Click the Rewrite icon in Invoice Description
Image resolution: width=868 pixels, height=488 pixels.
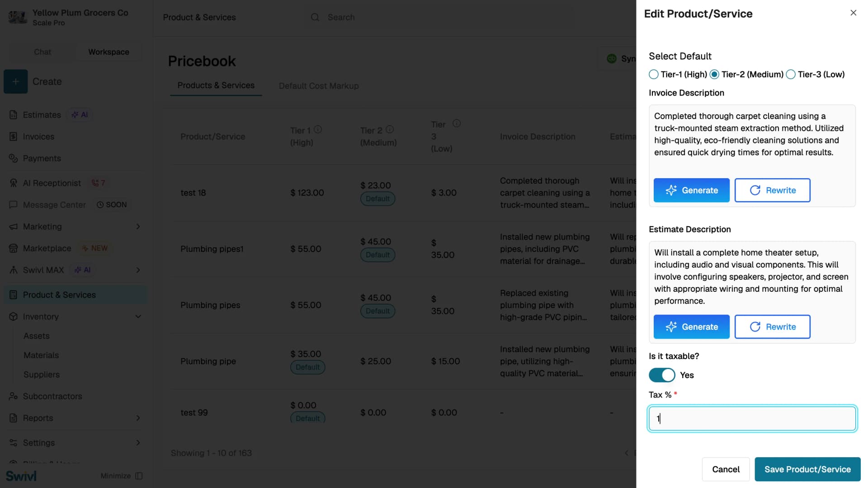click(x=755, y=190)
